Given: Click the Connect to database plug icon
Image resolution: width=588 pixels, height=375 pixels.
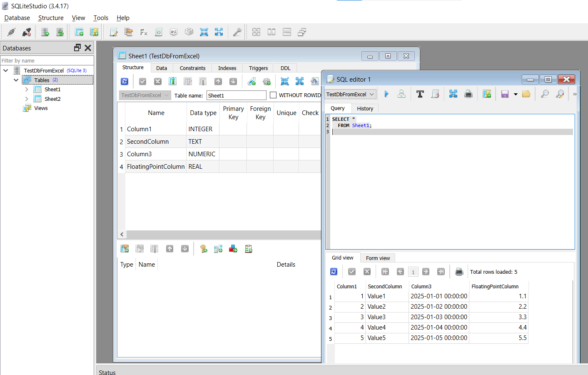Looking at the screenshot, I should click(x=12, y=32).
